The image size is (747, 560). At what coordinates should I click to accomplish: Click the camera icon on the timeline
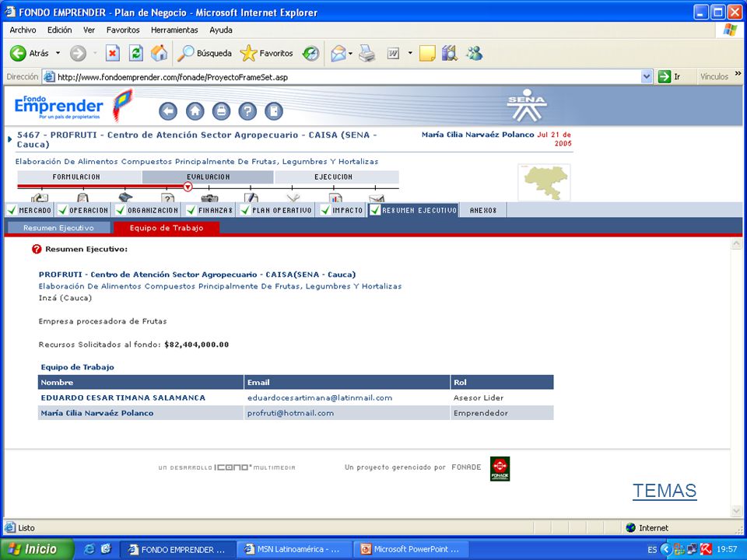tap(209, 198)
